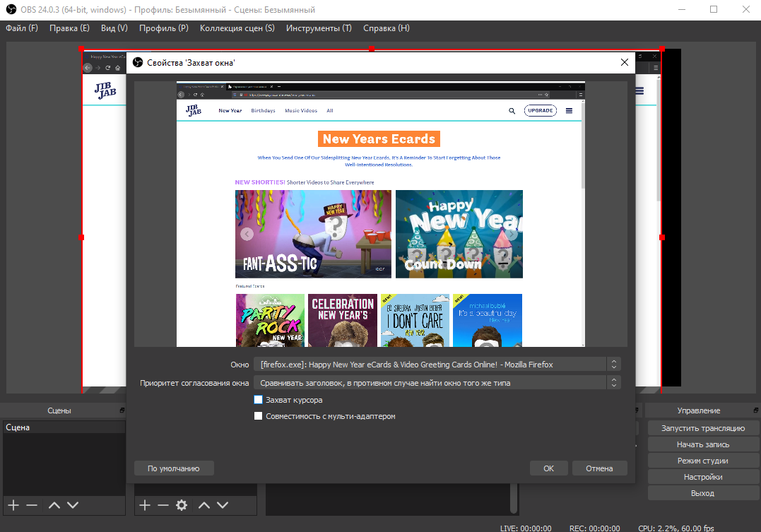Undock the Сцены panel icon
This screenshot has height=532, width=761.
[x=122, y=410]
